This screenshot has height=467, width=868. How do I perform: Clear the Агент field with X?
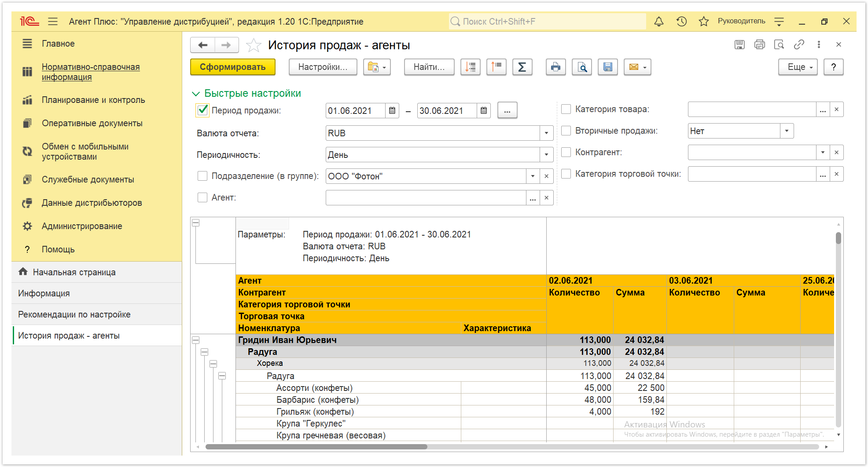coord(546,198)
